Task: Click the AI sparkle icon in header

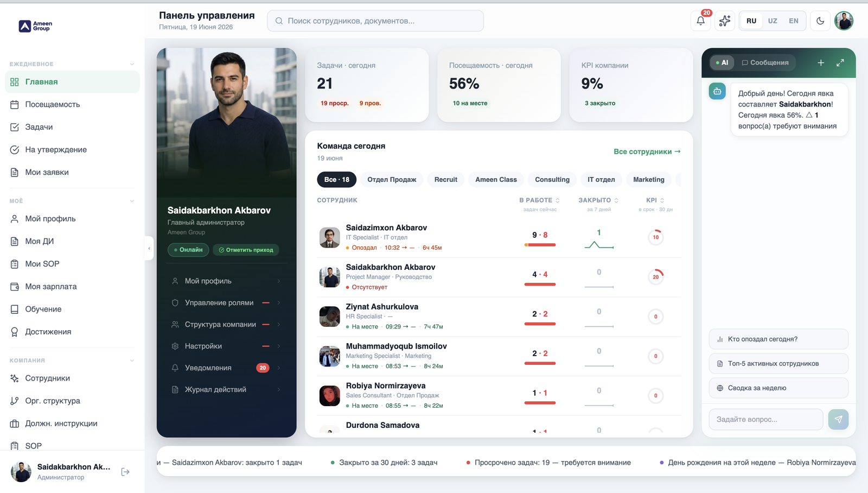Action: 725,21
